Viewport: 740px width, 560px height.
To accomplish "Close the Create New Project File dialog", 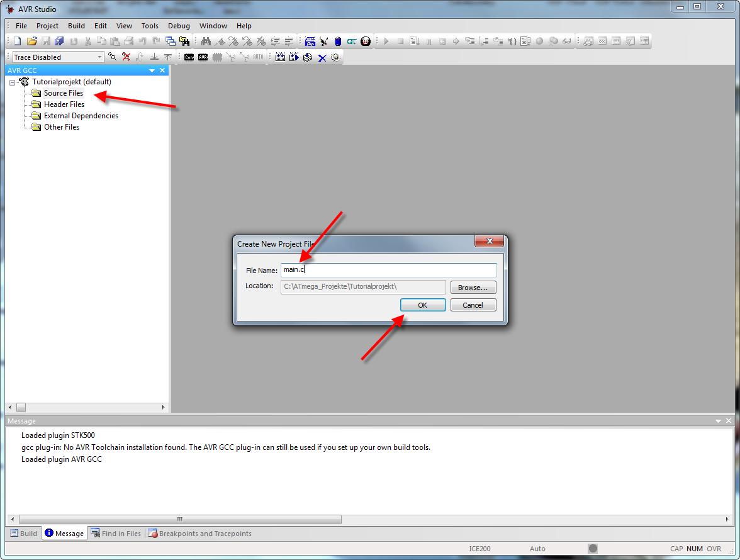I will coord(490,242).
